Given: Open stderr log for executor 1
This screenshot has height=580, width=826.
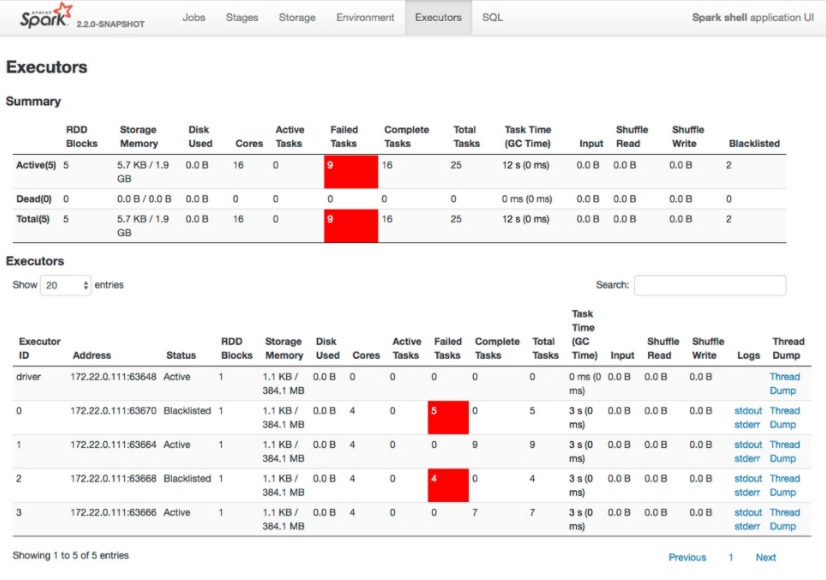Looking at the screenshot, I should [x=747, y=458].
